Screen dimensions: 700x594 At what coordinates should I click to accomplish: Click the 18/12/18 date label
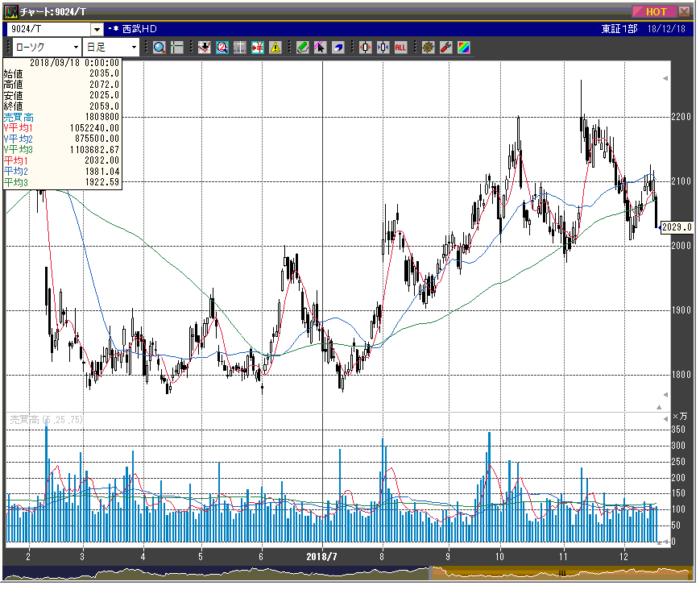(x=666, y=29)
